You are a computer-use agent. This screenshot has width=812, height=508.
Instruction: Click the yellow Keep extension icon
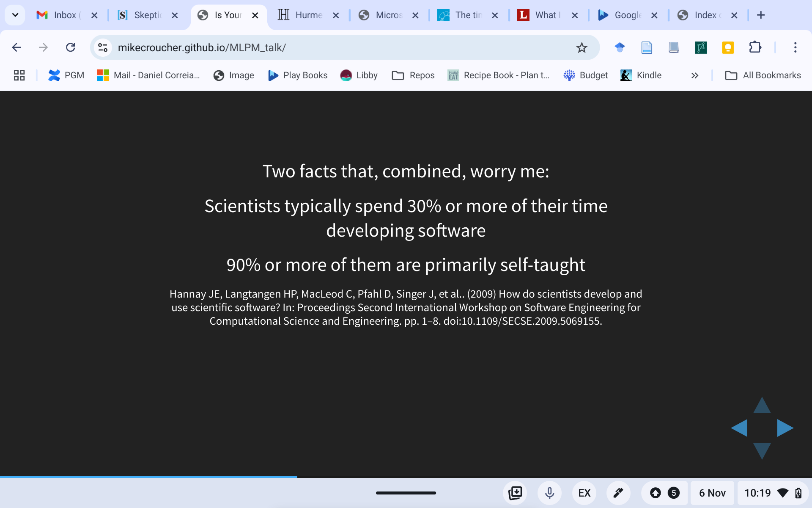tap(728, 47)
